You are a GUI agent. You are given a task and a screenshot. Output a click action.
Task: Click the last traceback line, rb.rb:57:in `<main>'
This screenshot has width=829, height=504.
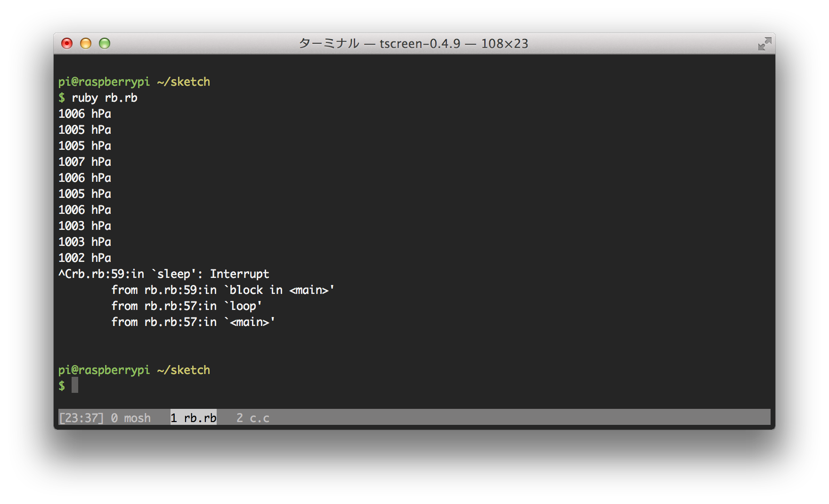pos(193,322)
